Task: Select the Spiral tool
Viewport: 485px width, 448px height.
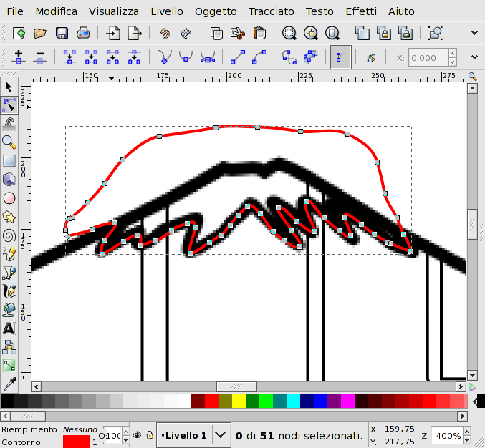Action: click(9, 235)
